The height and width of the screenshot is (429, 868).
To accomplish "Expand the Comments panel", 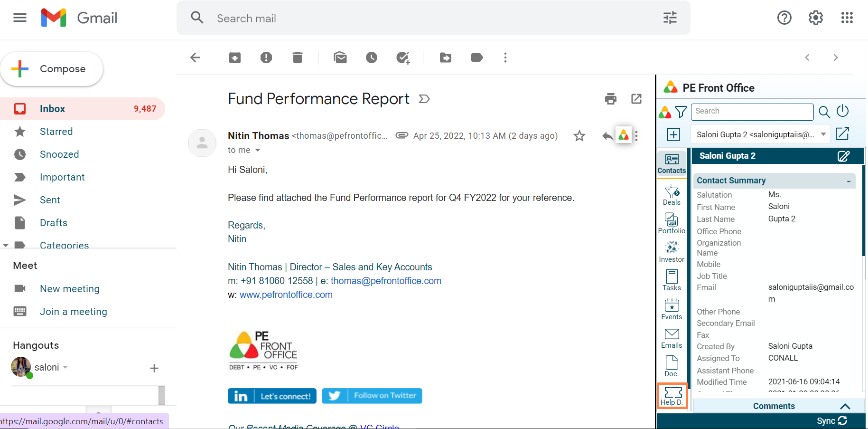I will pyautogui.click(x=845, y=406).
